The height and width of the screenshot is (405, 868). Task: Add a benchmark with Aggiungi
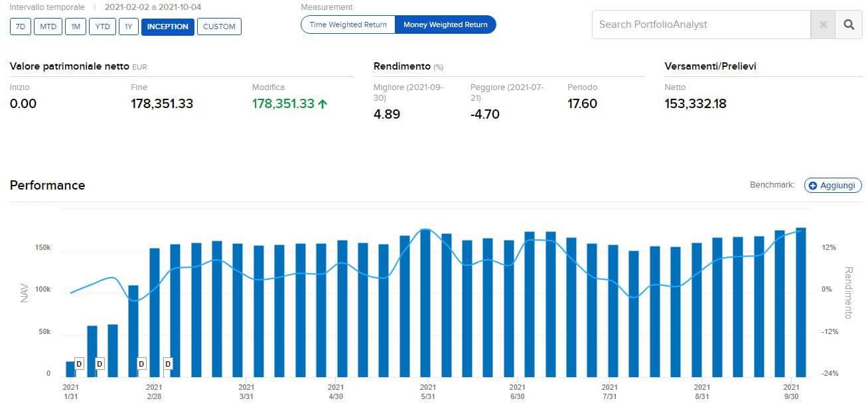coord(833,186)
